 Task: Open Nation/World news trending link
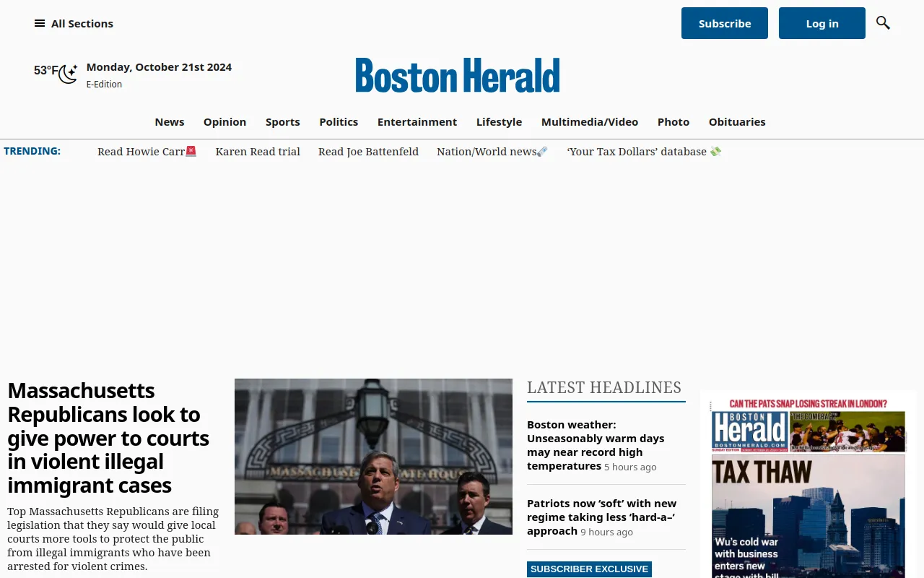coord(492,151)
